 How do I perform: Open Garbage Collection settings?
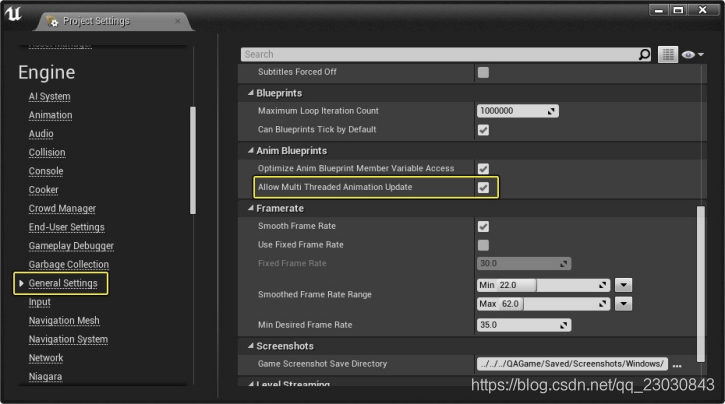coord(69,264)
